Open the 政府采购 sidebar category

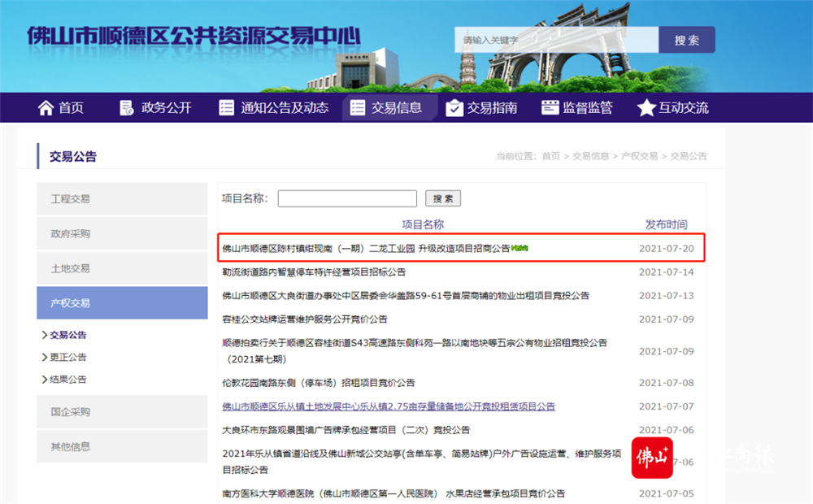[x=123, y=233]
